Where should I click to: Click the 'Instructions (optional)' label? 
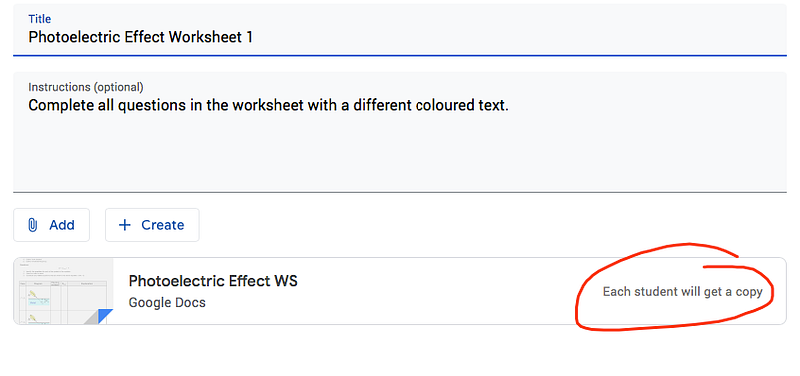click(86, 87)
